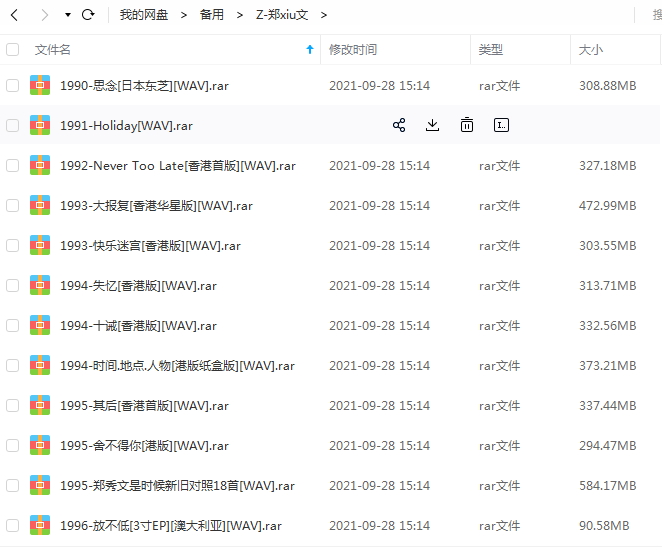Screen dimensions: 662x547
Task: Download the 1991-Holiday[WAV].rar file
Action: point(432,125)
